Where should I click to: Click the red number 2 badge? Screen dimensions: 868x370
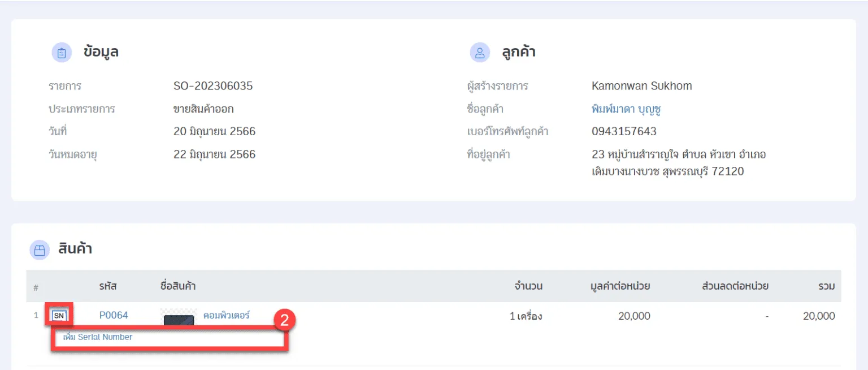(285, 320)
